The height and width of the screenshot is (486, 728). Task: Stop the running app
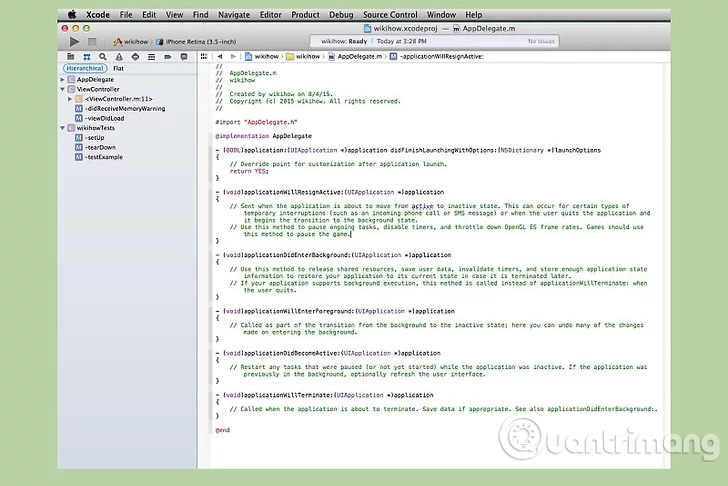(92, 42)
